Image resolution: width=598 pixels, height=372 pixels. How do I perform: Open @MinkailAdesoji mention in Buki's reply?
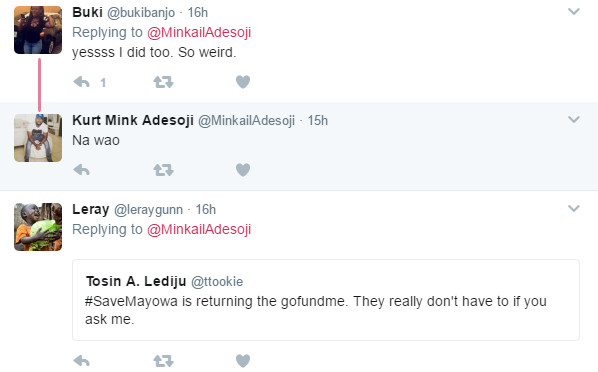[199, 32]
